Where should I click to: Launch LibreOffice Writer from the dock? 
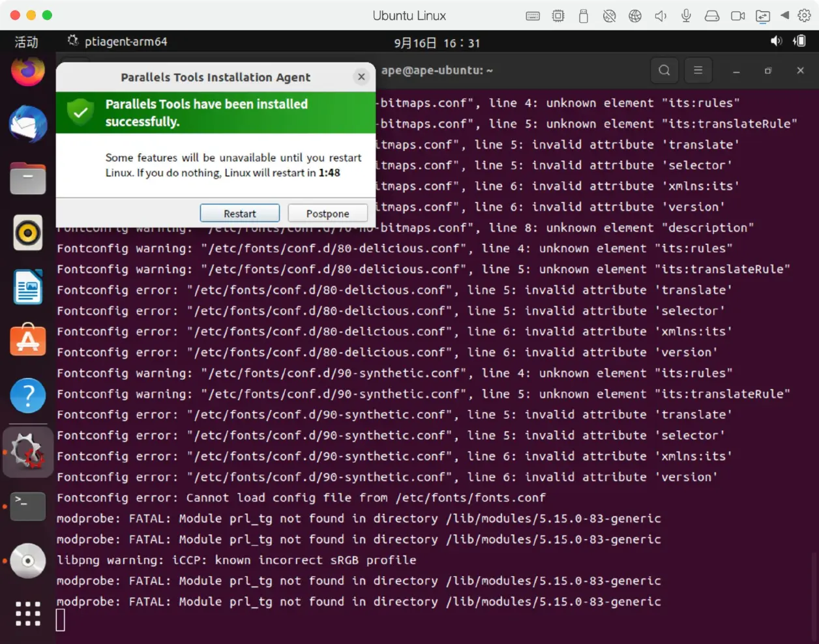coord(28,287)
